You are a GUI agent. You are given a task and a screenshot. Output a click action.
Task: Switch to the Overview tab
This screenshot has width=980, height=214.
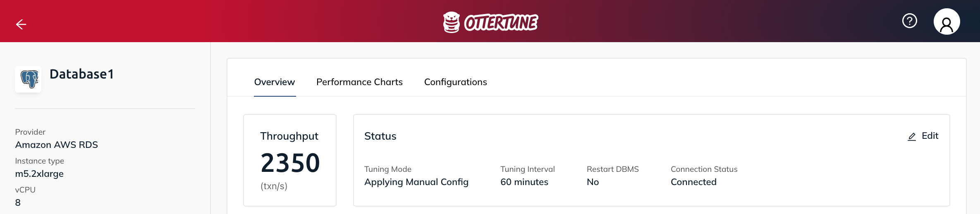275,82
